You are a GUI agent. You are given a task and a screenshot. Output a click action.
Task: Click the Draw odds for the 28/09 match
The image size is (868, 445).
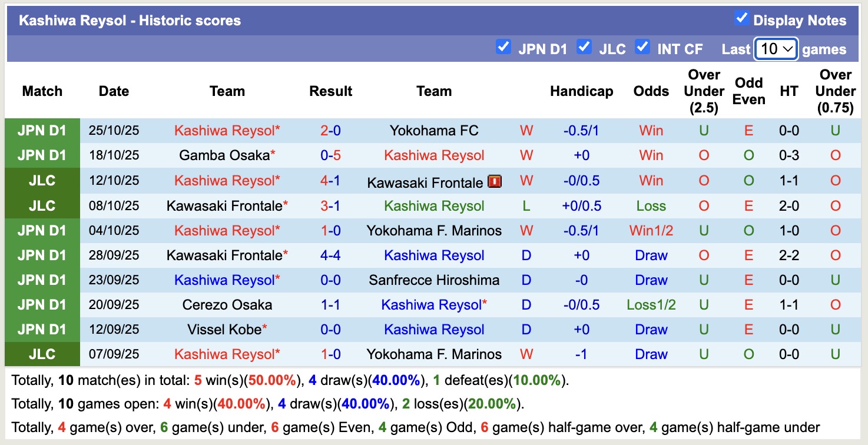pyautogui.click(x=650, y=255)
